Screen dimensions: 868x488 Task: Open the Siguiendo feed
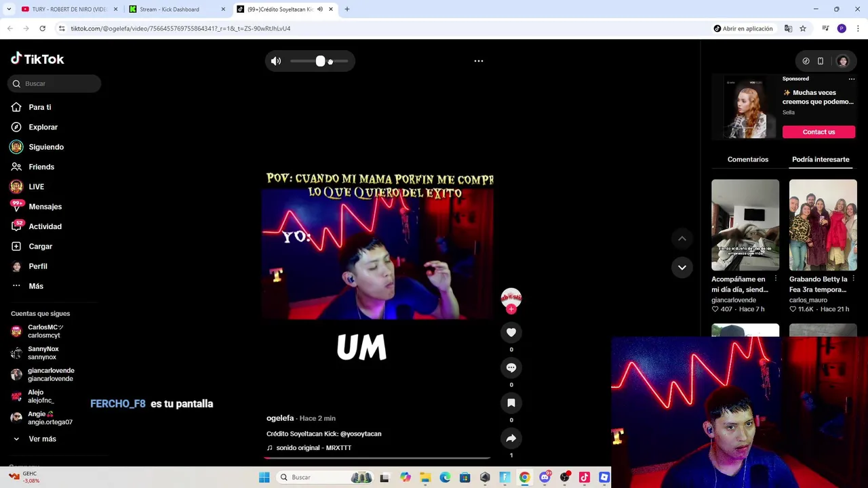46,147
